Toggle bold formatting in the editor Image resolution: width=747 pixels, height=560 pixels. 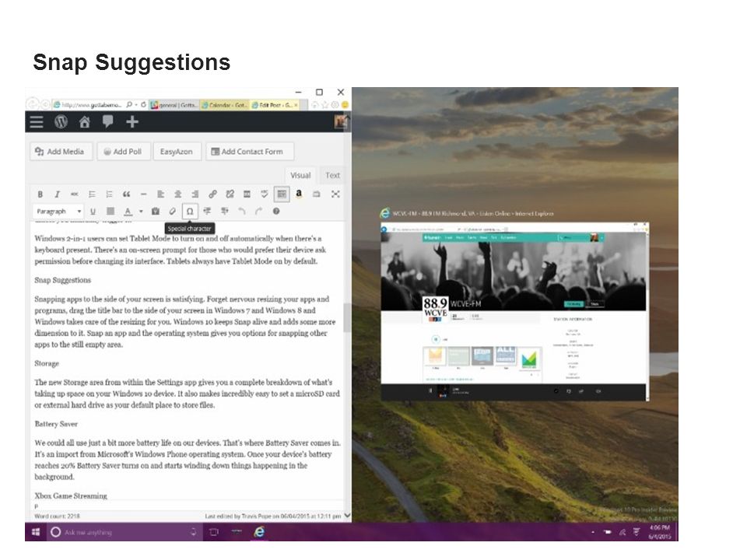click(x=40, y=194)
